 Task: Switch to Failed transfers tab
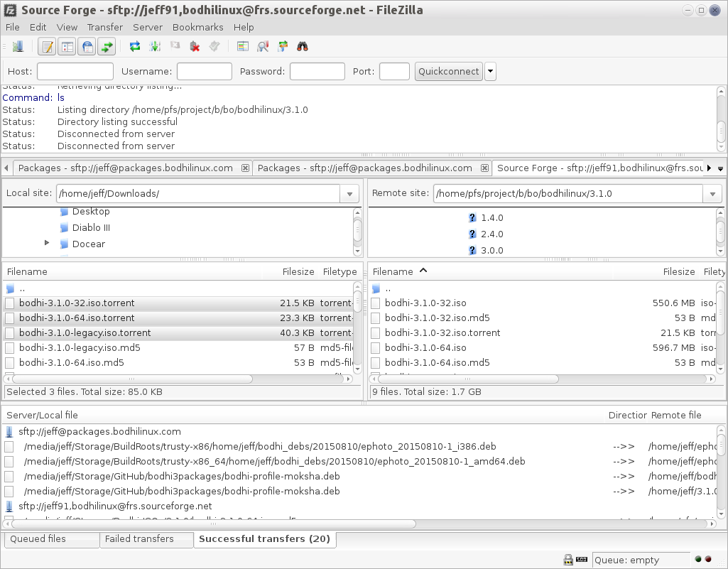click(x=146, y=538)
